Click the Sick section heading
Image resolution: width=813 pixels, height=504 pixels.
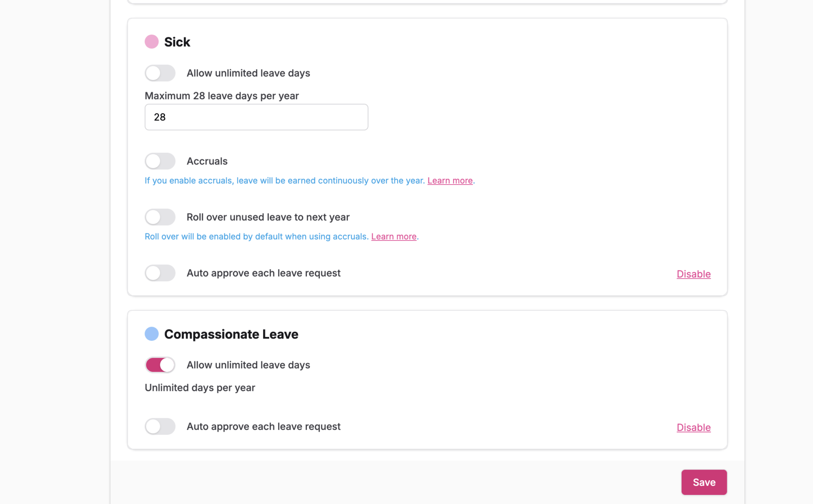tap(177, 41)
